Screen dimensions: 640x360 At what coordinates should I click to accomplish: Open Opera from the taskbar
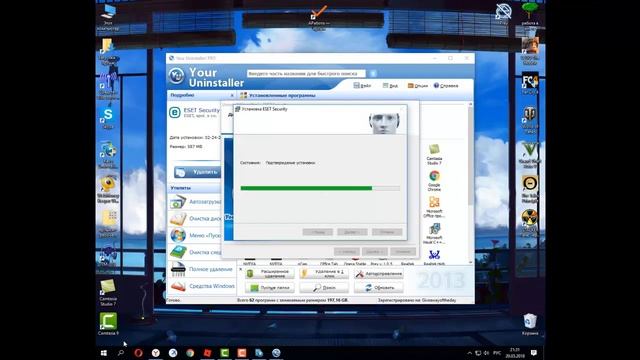(x=138, y=353)
